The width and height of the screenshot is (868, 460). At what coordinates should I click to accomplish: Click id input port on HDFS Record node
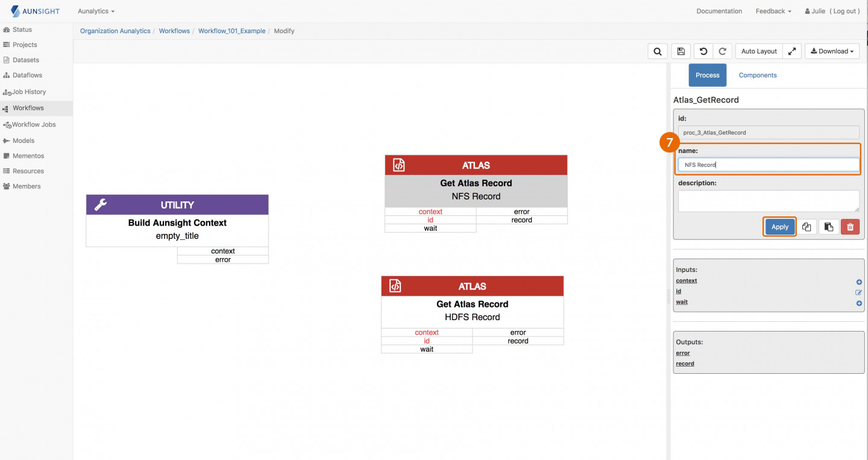pyautogui.click(x=427, y=341)
